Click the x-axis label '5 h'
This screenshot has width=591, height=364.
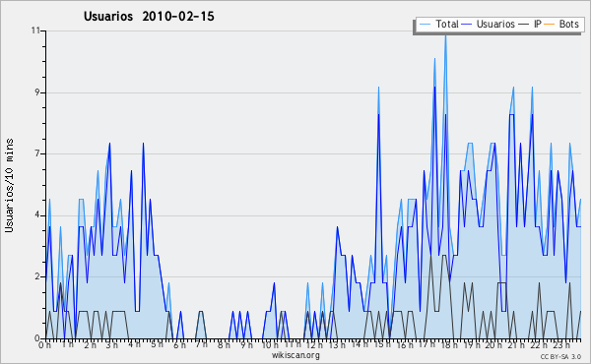click(158, 344)
